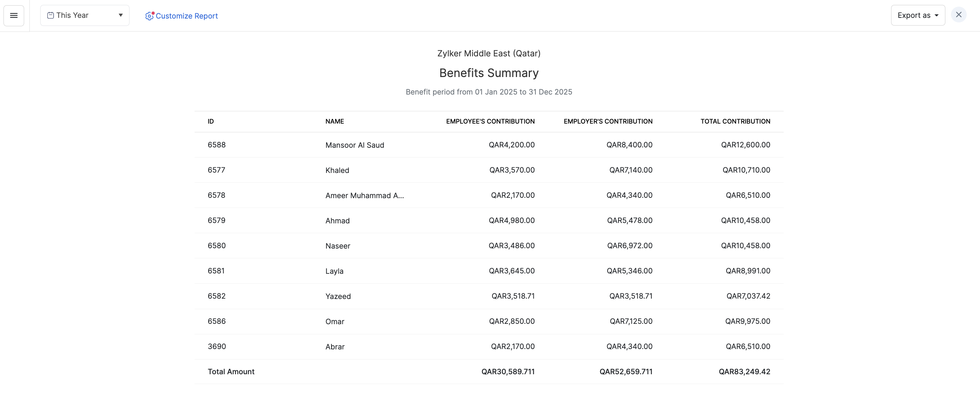
Task: Click the Total Amount QAR83,249.42 value
Action: 744,372
